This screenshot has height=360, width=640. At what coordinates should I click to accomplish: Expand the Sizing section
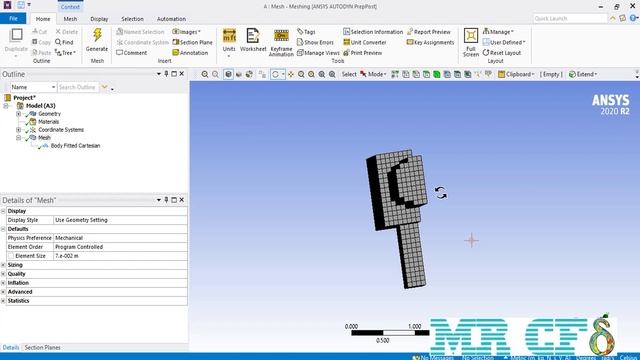click(3, 265)
